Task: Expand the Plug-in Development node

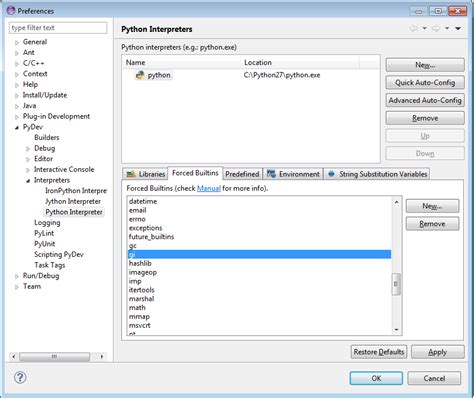Action: pos(17,117)
